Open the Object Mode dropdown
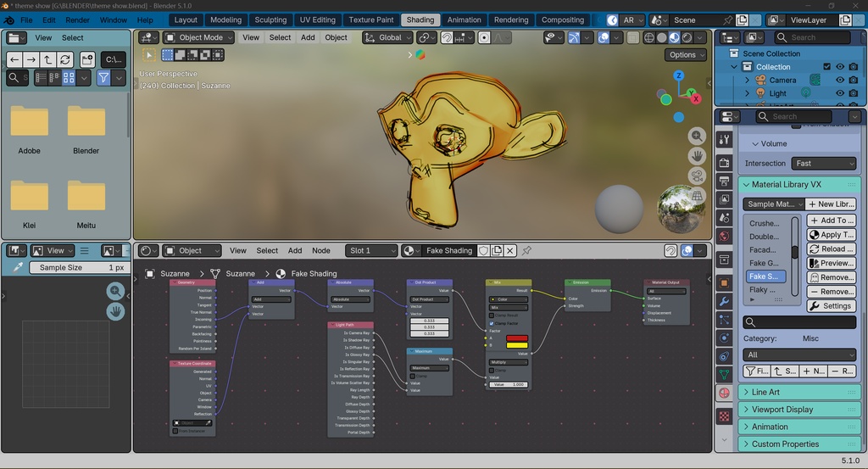 pyautogui.click(x=198, y=37)
